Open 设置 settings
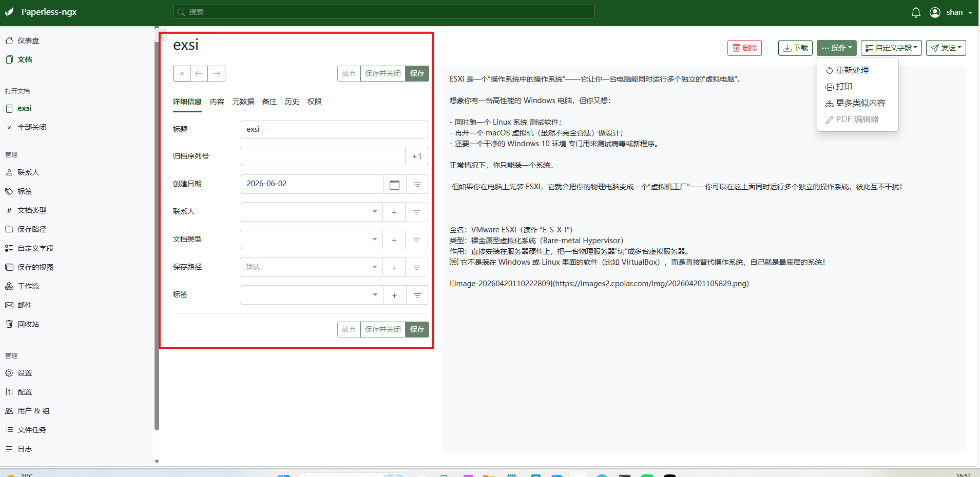 click(x=19, y=373)
